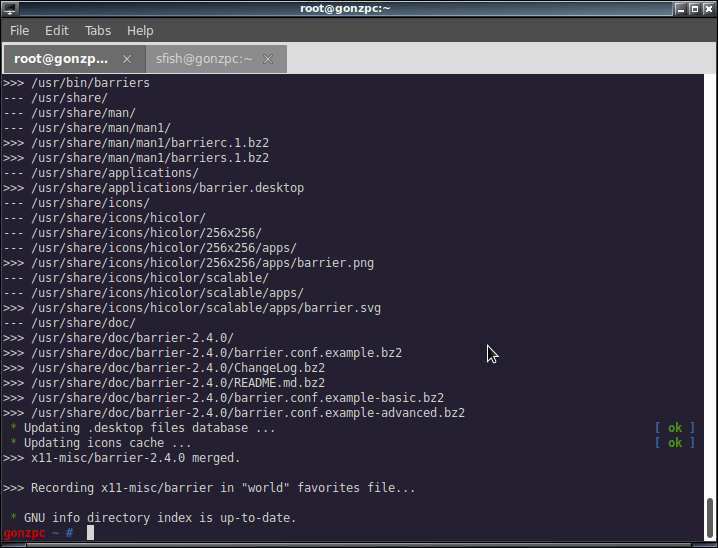Close the root@gonzp... tab
The height and width of the screenshot is (548, 718).
[127, 59]
